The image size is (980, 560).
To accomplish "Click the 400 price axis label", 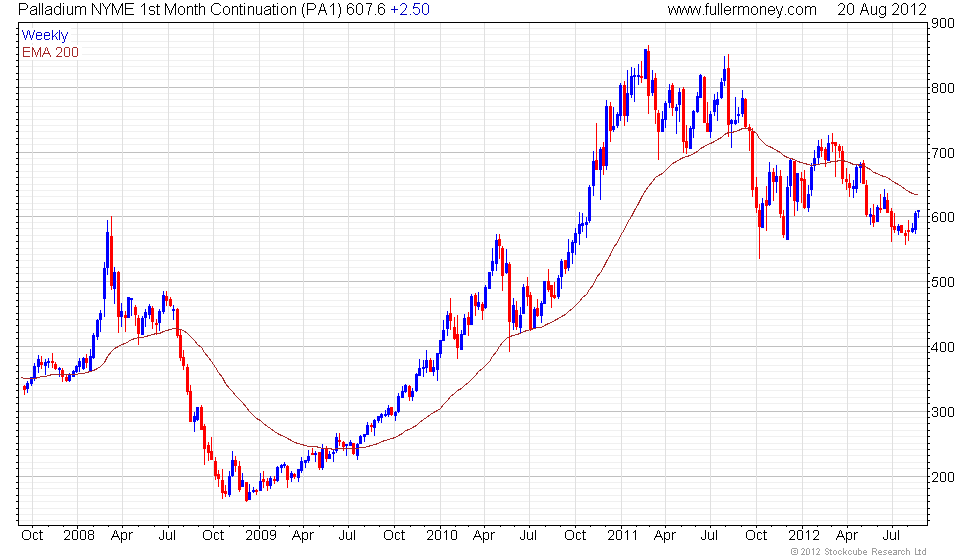I will (x=942, y=348).
